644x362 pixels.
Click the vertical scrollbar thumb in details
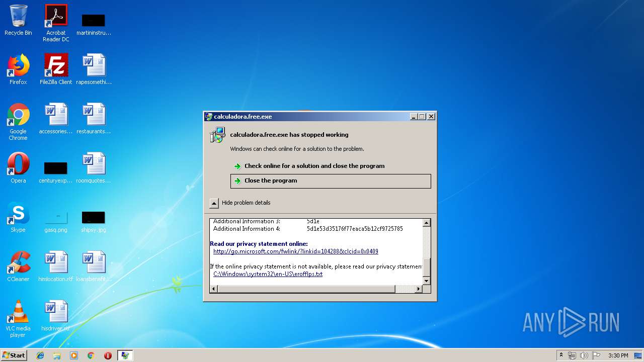tap(427, 267)
